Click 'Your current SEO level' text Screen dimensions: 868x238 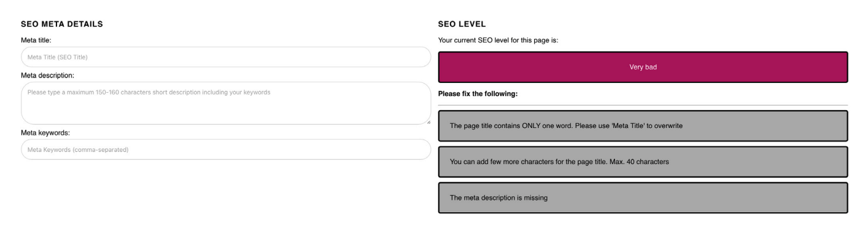pos(498,41)
